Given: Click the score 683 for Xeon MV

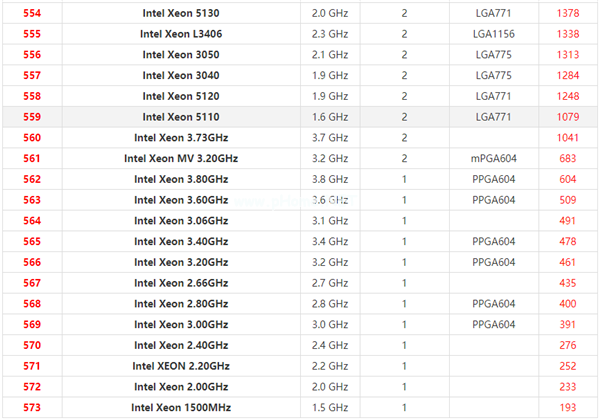Looking at the screenshot, I should (x=567, y=159).
